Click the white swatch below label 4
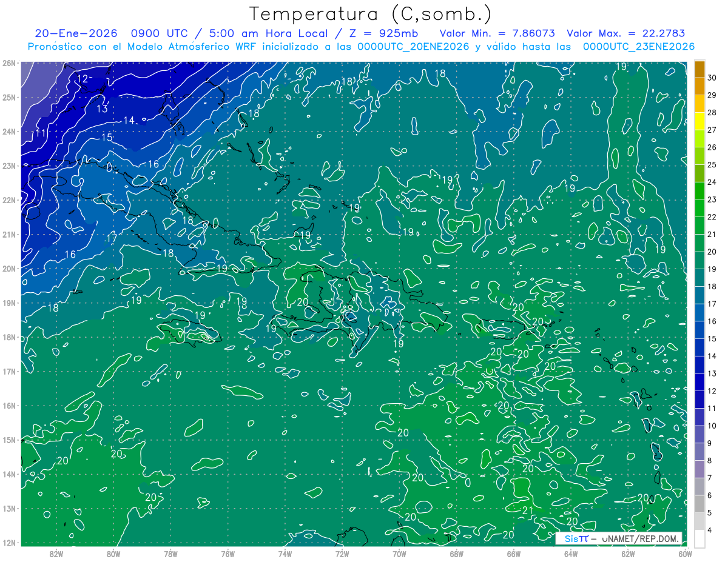The height and width of the screenshot is (562, 728). coord(699,538)
